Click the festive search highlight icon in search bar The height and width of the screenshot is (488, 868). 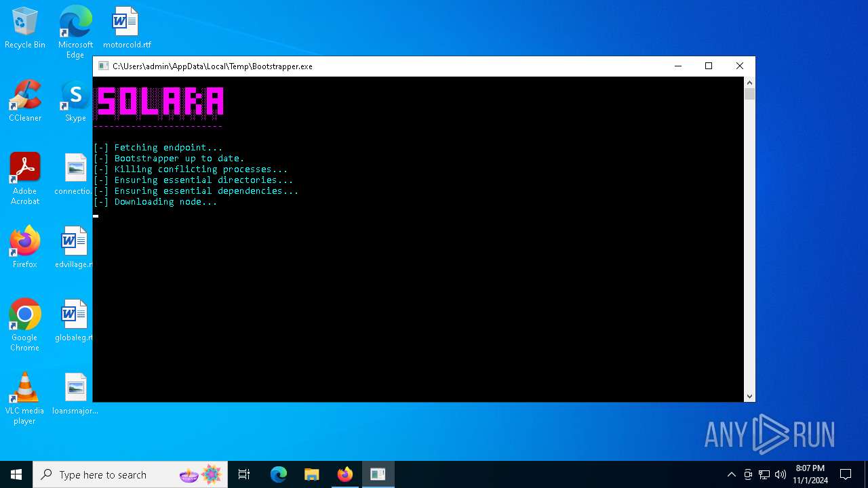[x=201, y=474]
